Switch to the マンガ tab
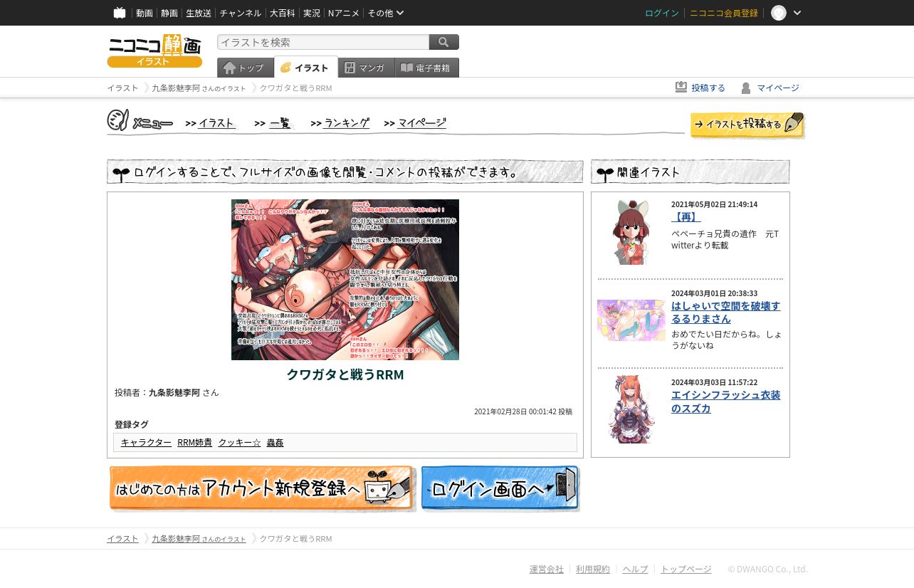Image resolution: width=914 pixels, height=588 pixels. tap(367, 68)
